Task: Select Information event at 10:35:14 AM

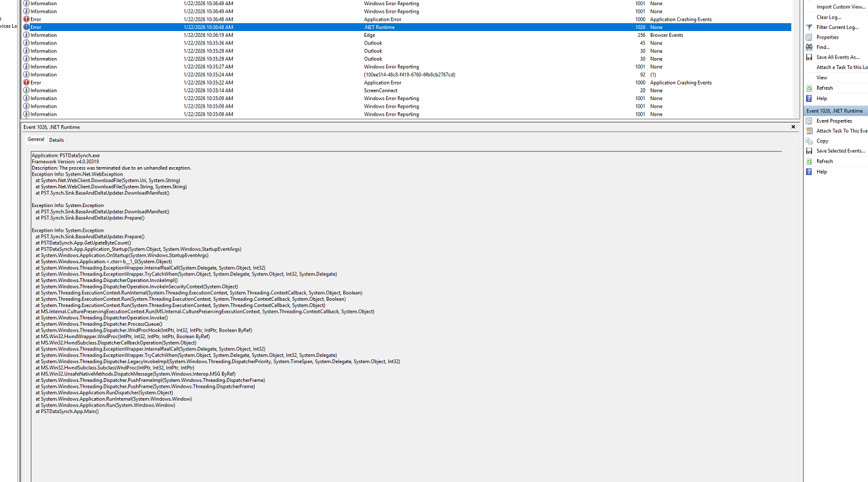Action: [x=407, y=90]
